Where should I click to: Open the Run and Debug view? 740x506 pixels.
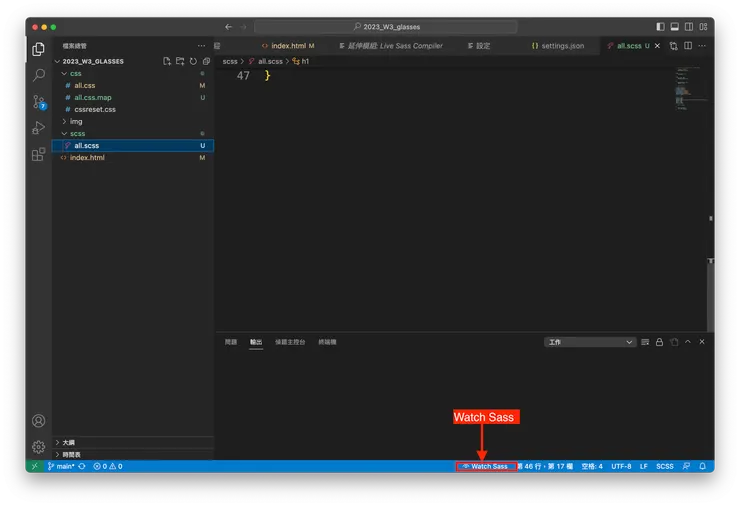pos(38,128)
